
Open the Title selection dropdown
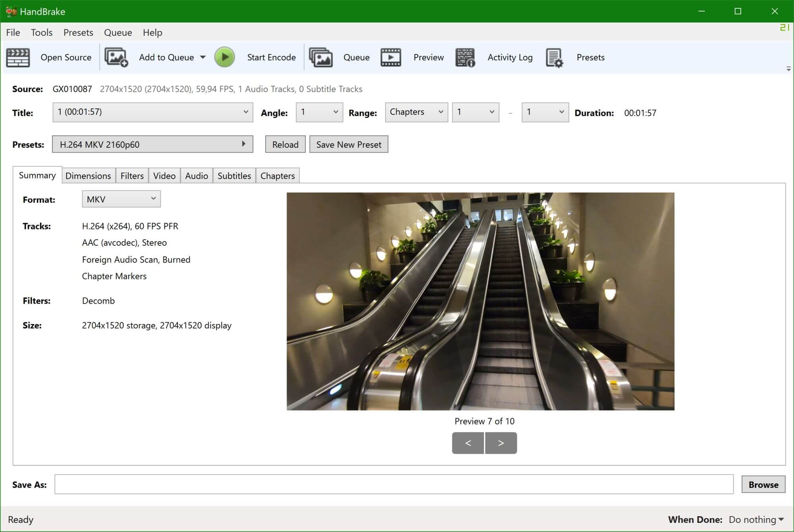click(x=152, y=112)
